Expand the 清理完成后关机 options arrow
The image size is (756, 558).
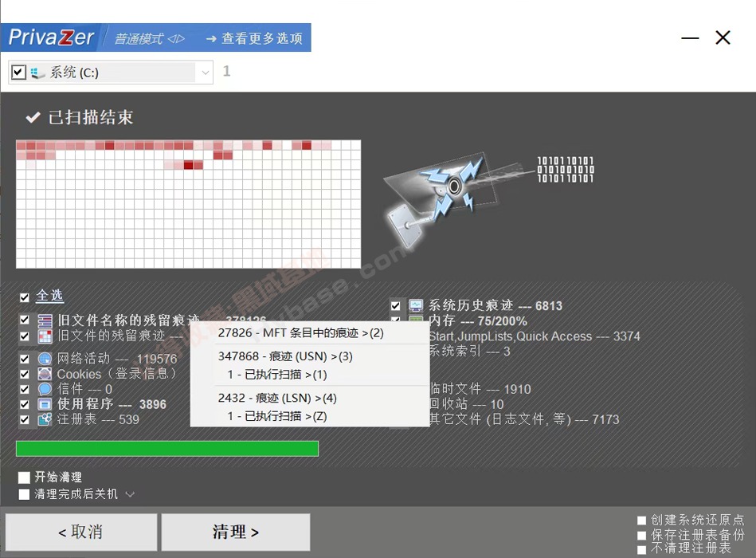pyautogui.click(x=130, y=494)
